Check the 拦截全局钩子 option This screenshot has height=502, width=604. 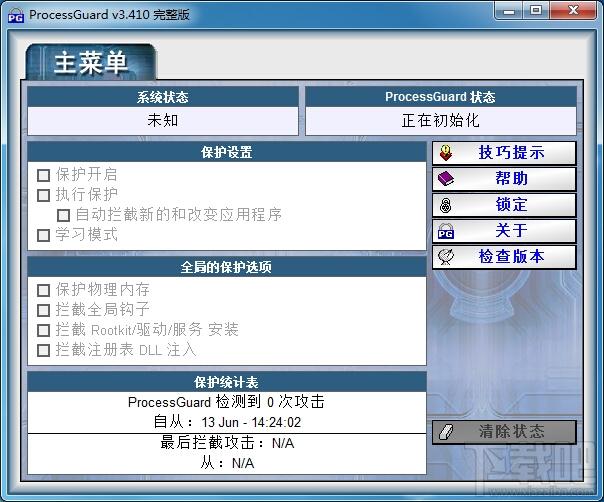(44, 310)
